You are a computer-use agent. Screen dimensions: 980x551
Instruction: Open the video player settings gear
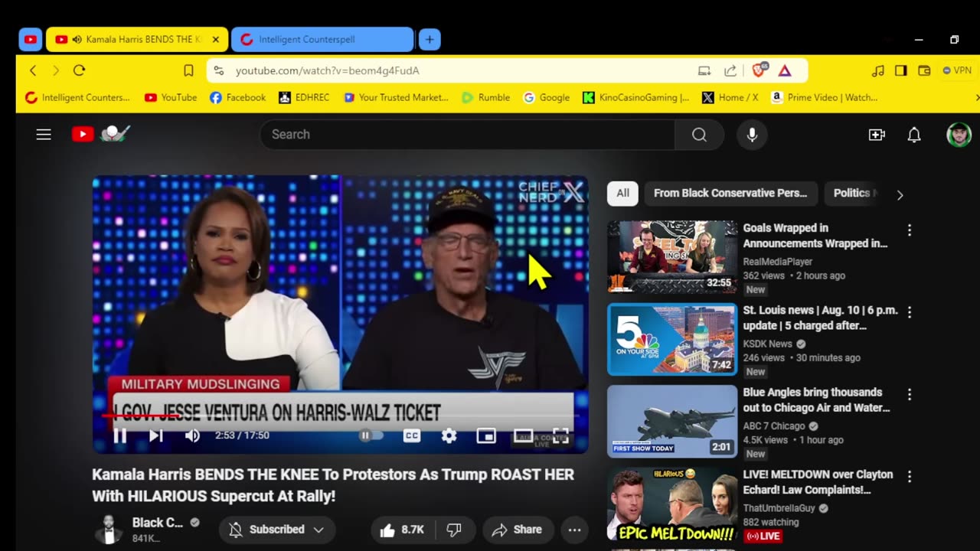449,435
